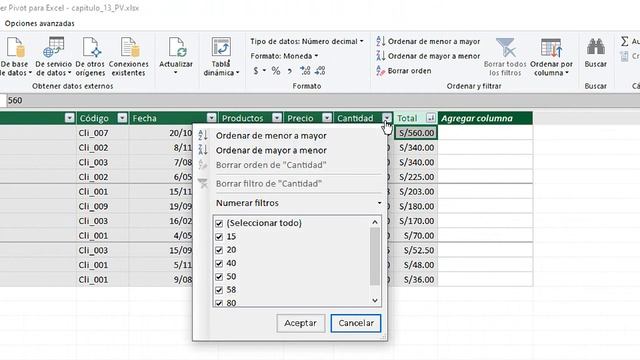Click the Cantidad column filter dropdown
Image resolution: width=640 pixels, height=360 pixels.
coord(387,118)
